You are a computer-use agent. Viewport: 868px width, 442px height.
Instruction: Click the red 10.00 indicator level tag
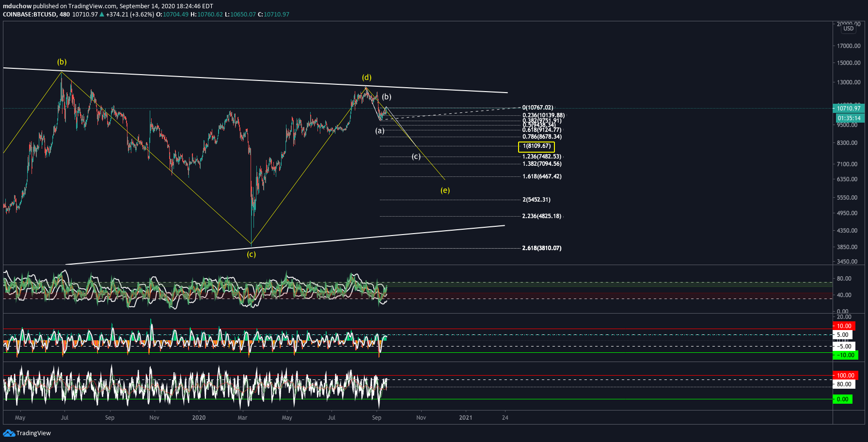click(844, 326)
